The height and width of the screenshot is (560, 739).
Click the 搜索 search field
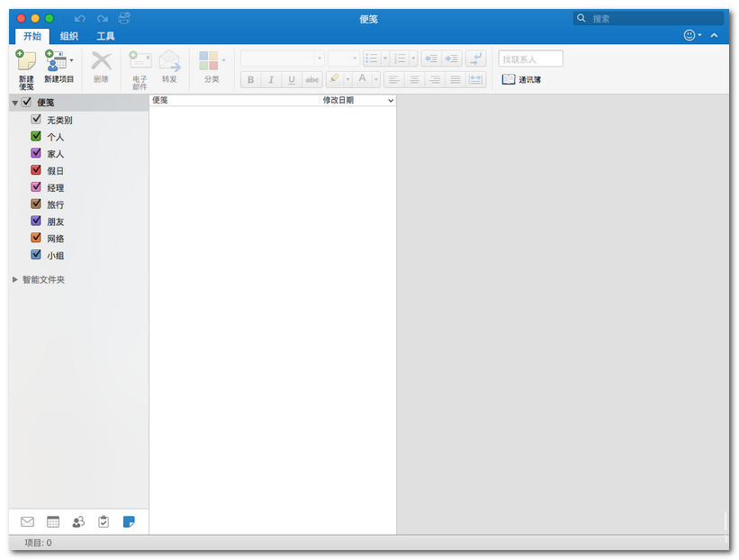tap(648, 18)
